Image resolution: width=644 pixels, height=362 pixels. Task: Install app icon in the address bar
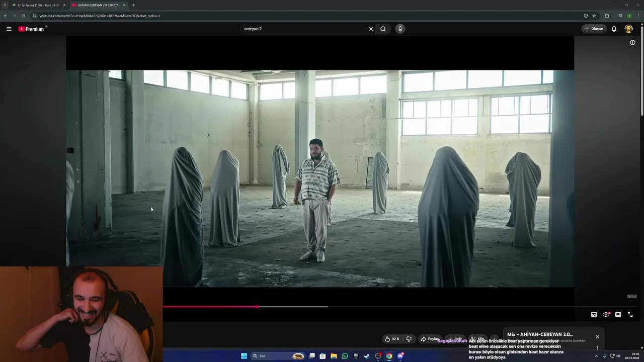click(x=586, y=16)
